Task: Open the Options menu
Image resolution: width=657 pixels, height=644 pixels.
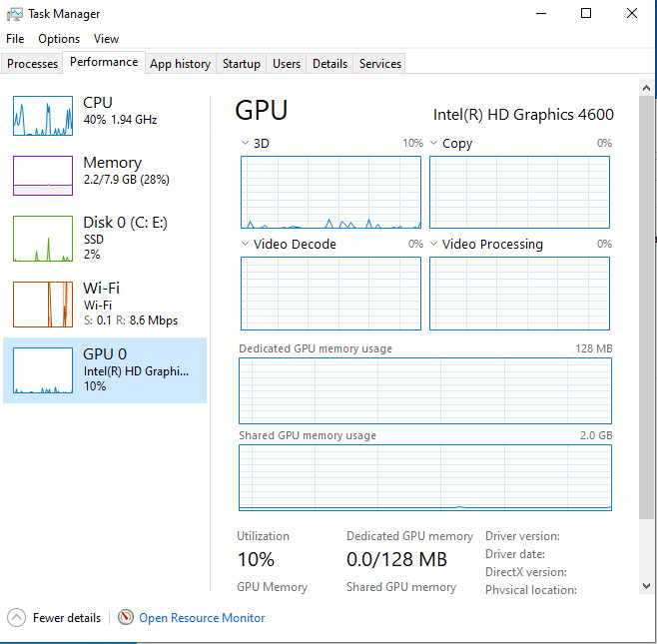Action: point(59,39)
